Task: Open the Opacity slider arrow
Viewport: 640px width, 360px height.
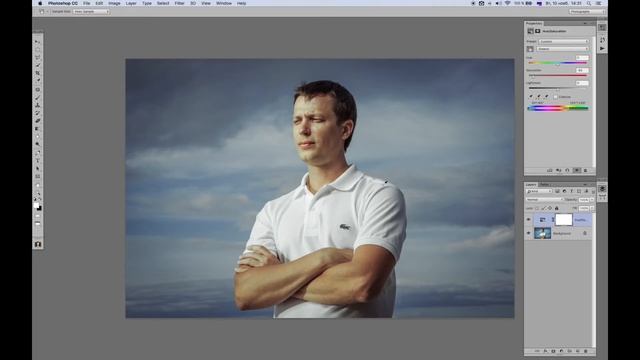Action: pyautogui.click(x=592, y=200)
